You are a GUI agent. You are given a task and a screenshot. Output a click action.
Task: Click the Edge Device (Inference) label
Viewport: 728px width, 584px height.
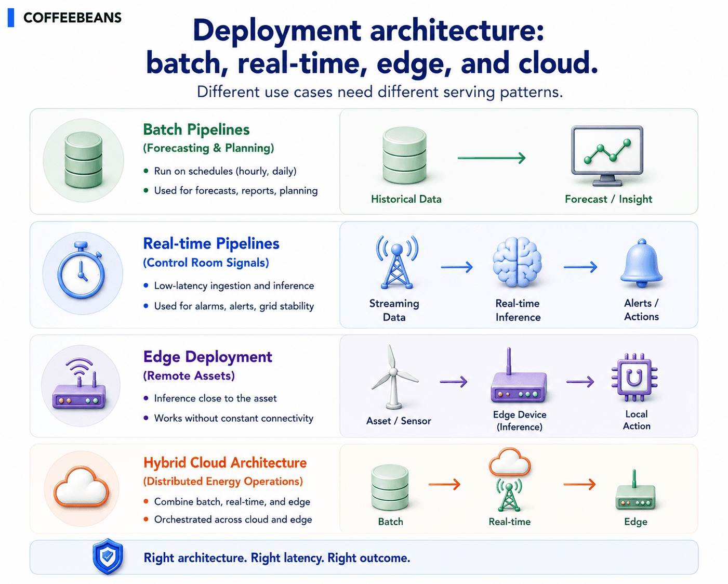tap(520, 421)
